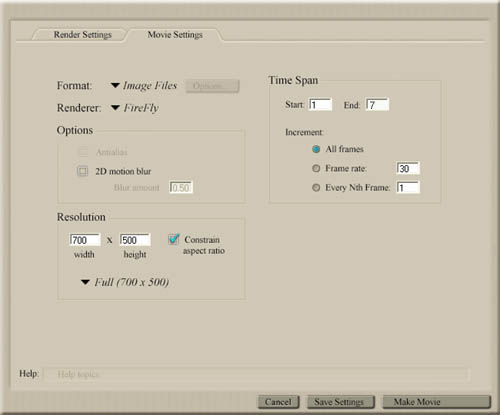
Task: Click the height field showing 500
Action: [135, 240]
